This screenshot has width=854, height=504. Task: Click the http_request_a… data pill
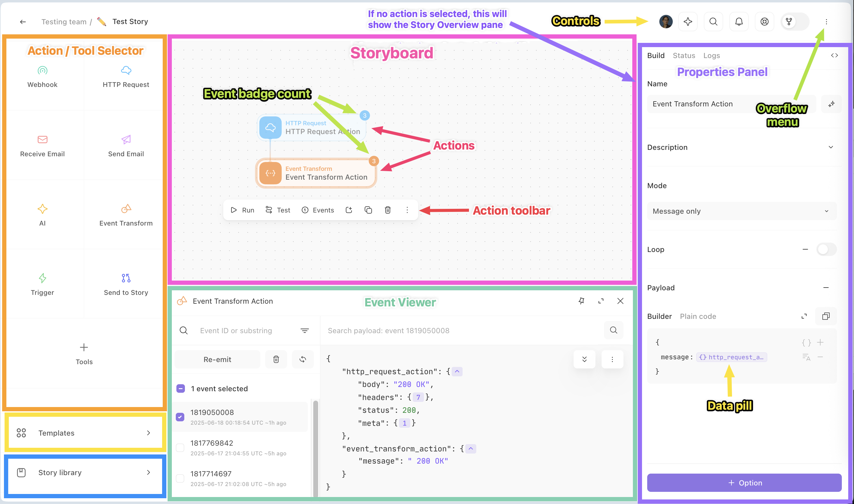click(x=731, y=357)
